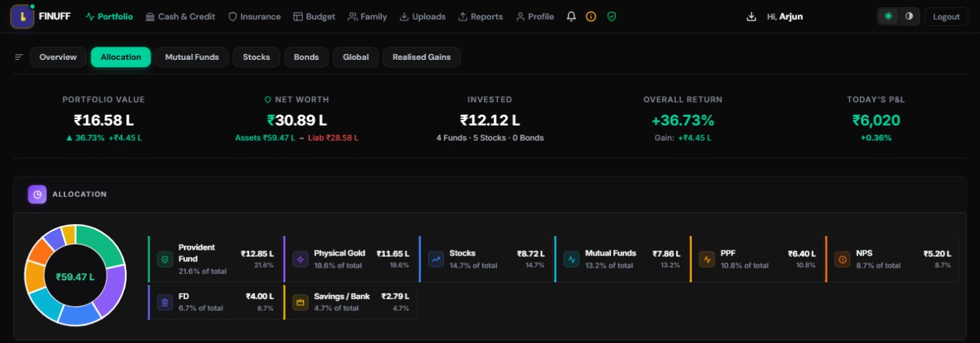Click the PPF card icon
Viewport: 980px width, 343px height.
click(x=707, y=259)
